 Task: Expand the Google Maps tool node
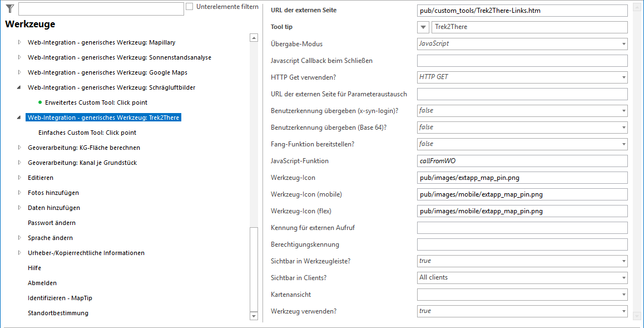19,72
